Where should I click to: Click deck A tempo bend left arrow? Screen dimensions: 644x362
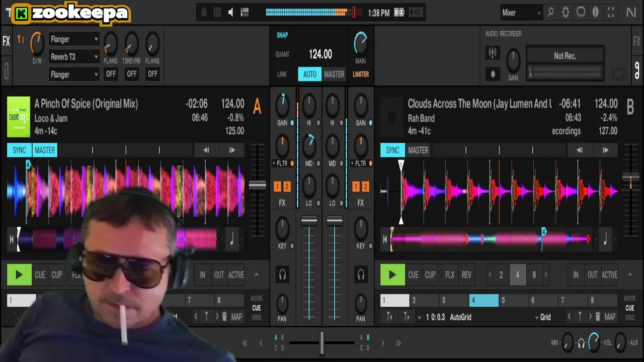click(206, 150)
